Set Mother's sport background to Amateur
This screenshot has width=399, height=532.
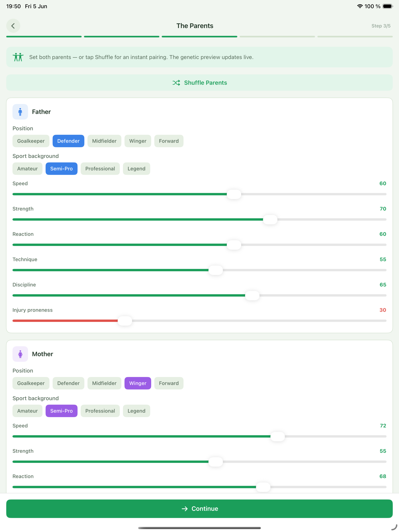27,411
